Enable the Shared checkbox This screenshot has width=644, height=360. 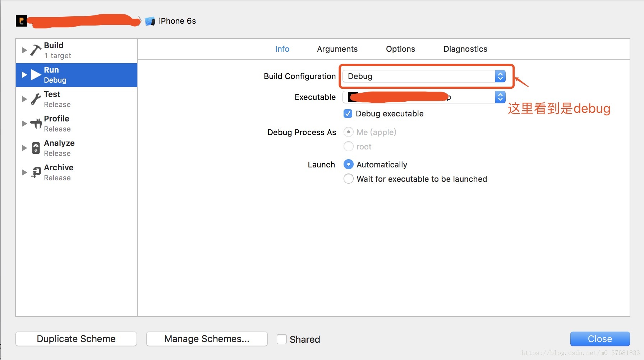(282, 339)
